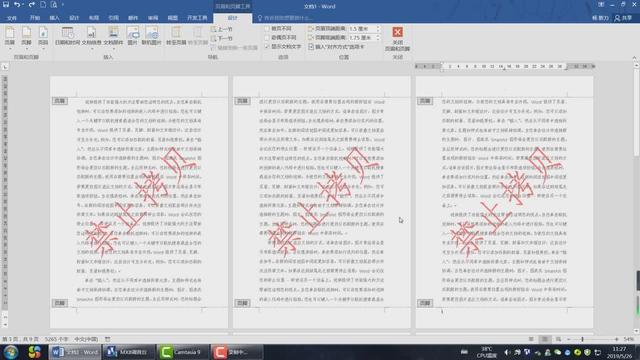Image resolution: width=640 pixels, height=360 pixels.
Task: Expand the Header (页眉) dropdown arrow
Action: click(x=9, y=49)
